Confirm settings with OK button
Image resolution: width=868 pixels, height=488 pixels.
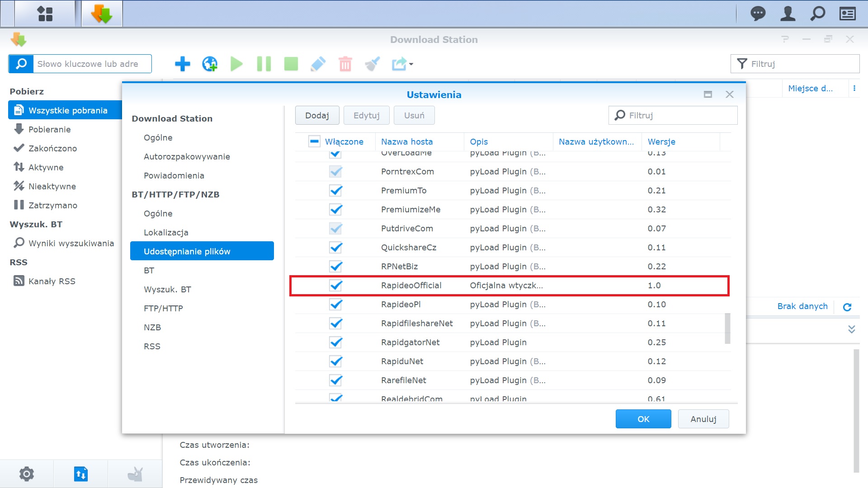(x=643, y=419)
